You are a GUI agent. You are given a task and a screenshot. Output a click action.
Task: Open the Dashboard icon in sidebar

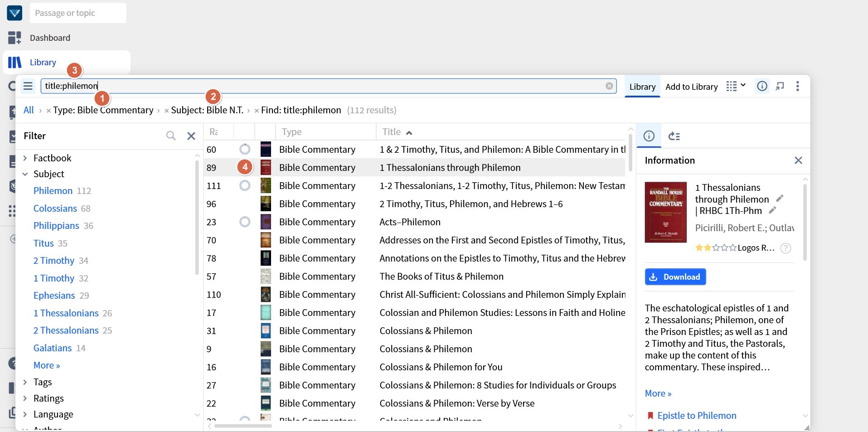pos(15,38)
